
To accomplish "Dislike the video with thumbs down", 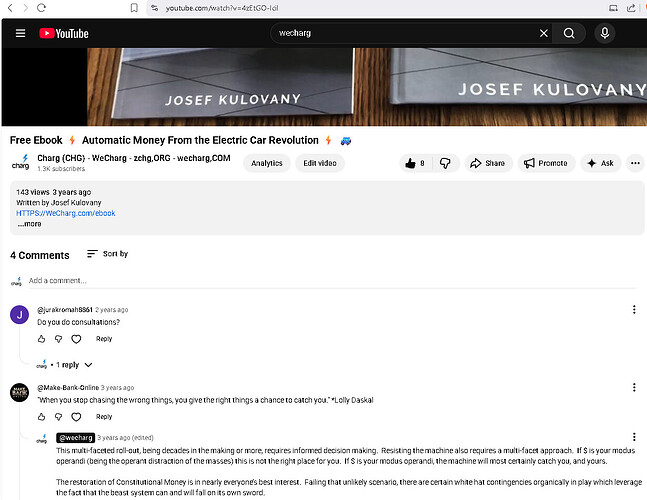I will [x=445, y=163].
